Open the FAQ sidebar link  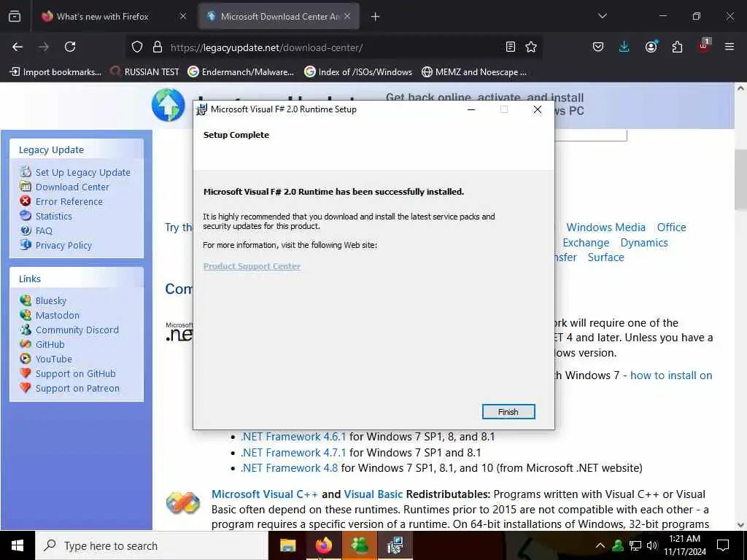point(44,231)
